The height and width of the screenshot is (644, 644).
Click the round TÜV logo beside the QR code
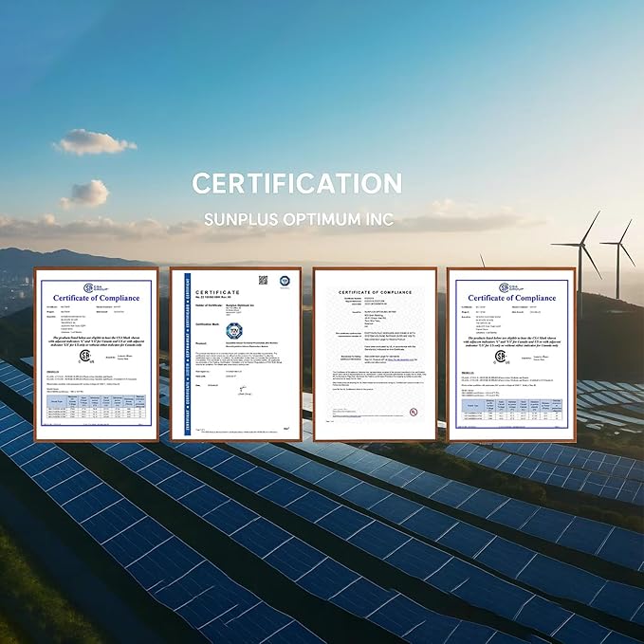285,281
